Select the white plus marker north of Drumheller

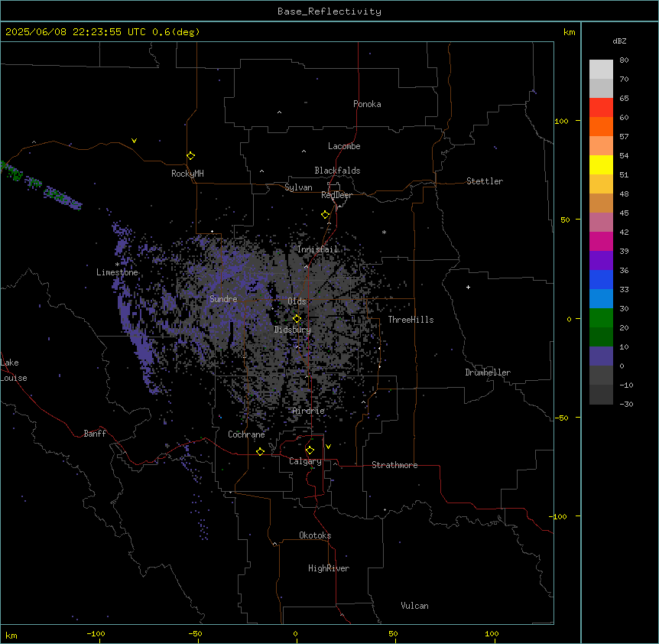468,287
